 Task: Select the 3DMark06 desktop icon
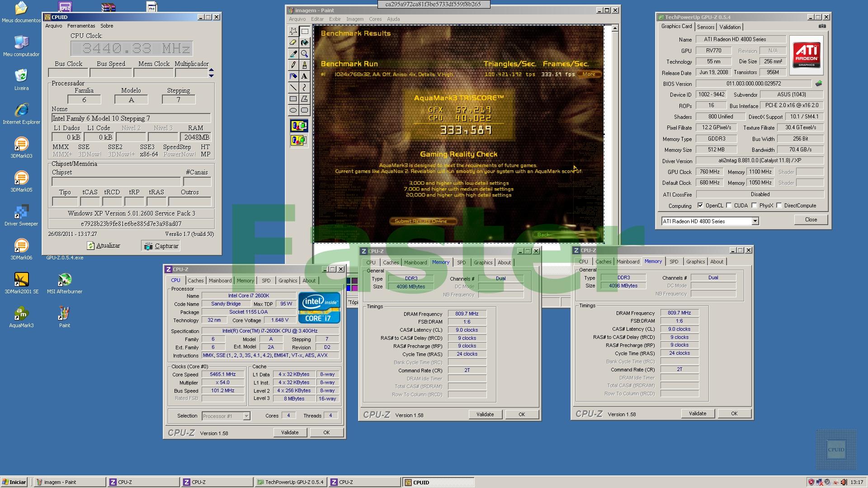[x=21, y=249]
